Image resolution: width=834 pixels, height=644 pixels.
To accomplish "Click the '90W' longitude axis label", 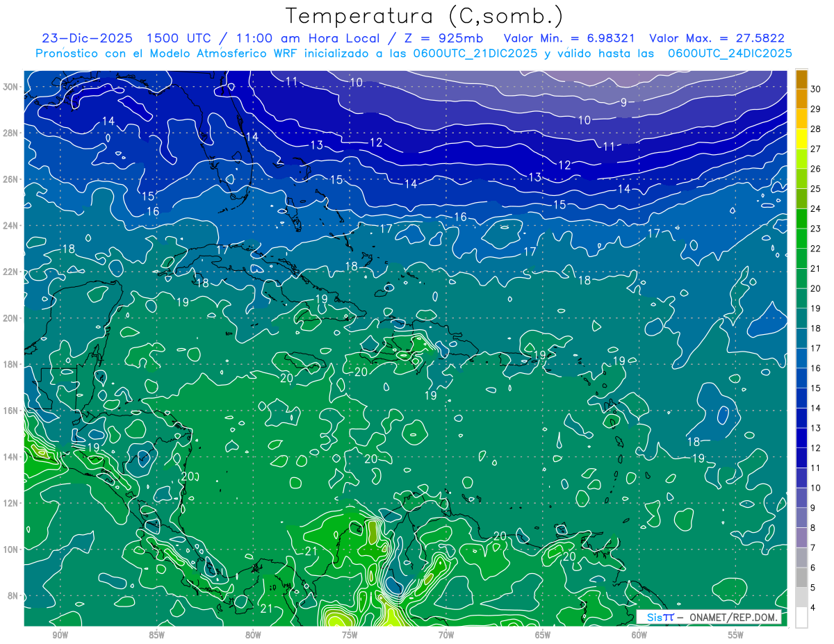I will (60, 635).
